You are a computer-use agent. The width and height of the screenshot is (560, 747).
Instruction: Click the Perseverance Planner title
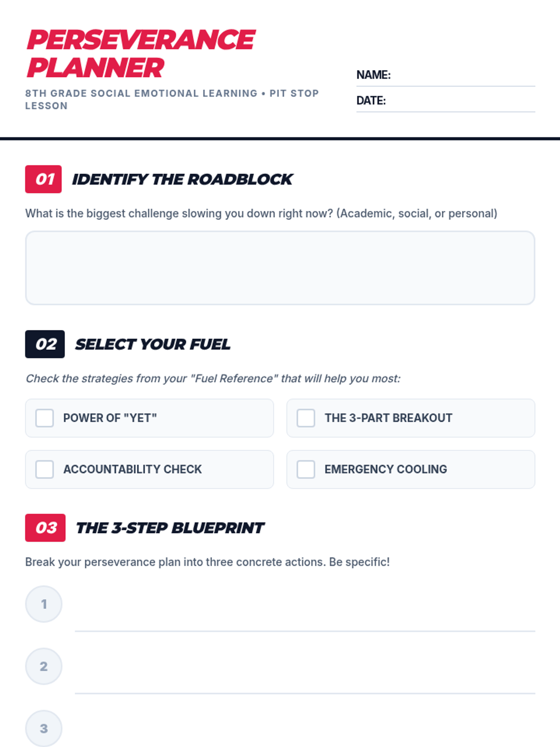pos(140,53)
